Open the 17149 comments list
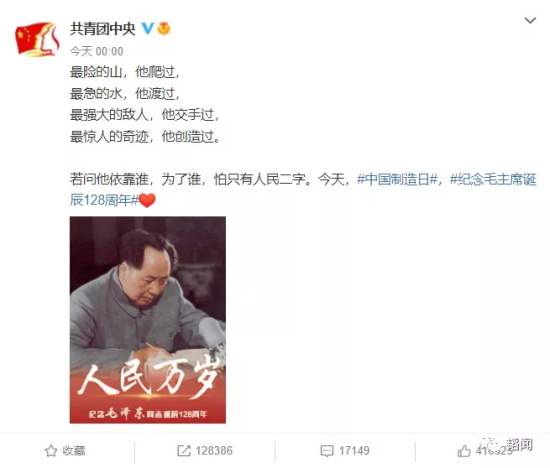Viewport: 550px width, 468px height. pyautogui.click(x=354, y=451)
